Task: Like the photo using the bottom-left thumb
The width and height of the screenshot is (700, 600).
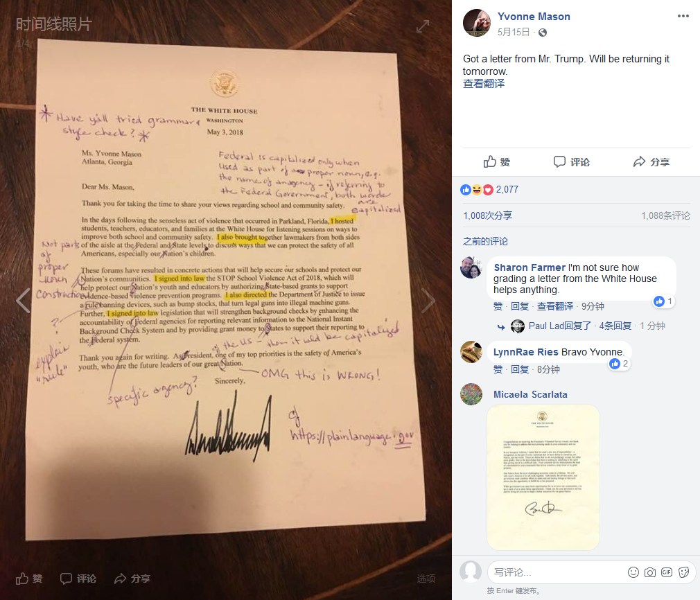Action: (x=29, y=579)
